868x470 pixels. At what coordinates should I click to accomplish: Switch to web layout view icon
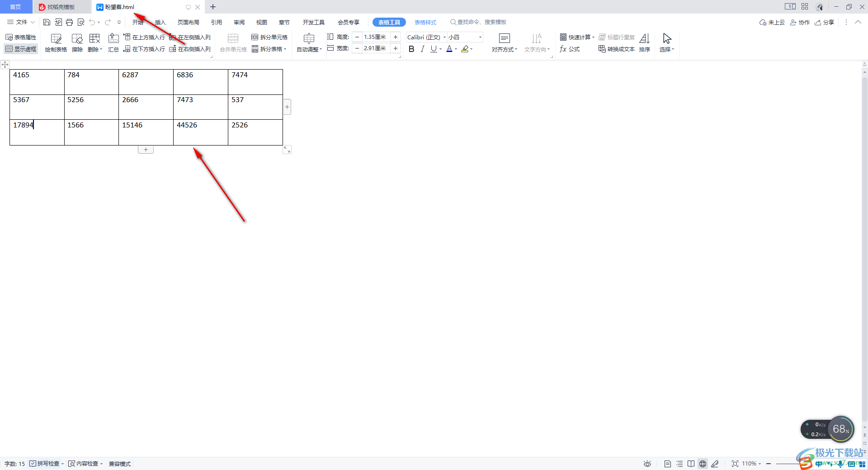point(703,464)
